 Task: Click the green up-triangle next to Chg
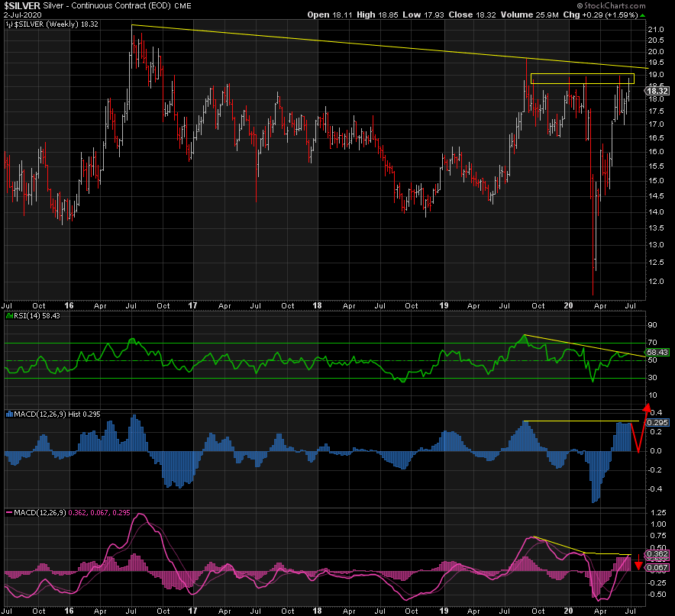641,15
